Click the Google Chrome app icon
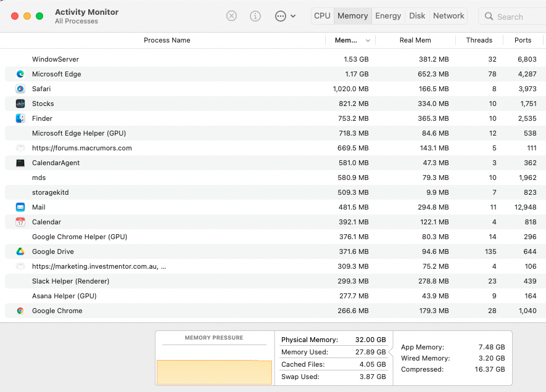This screenshot has height=392, width=546. tap(20, 311)
